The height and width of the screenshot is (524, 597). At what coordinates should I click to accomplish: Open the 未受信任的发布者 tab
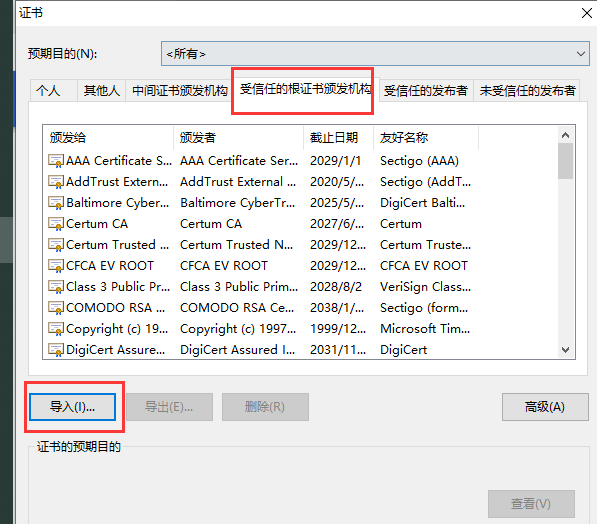[x=527, y=91]
